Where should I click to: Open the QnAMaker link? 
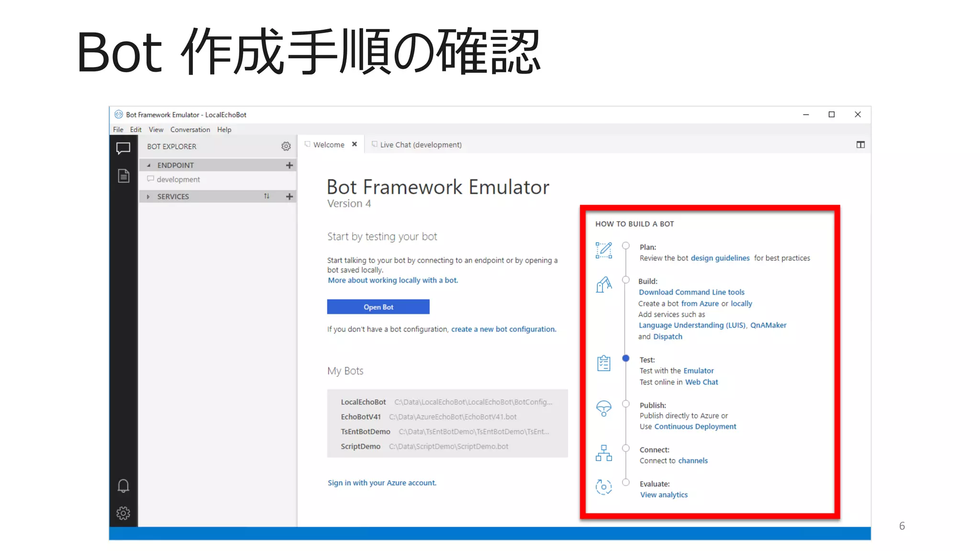point(768,325)
